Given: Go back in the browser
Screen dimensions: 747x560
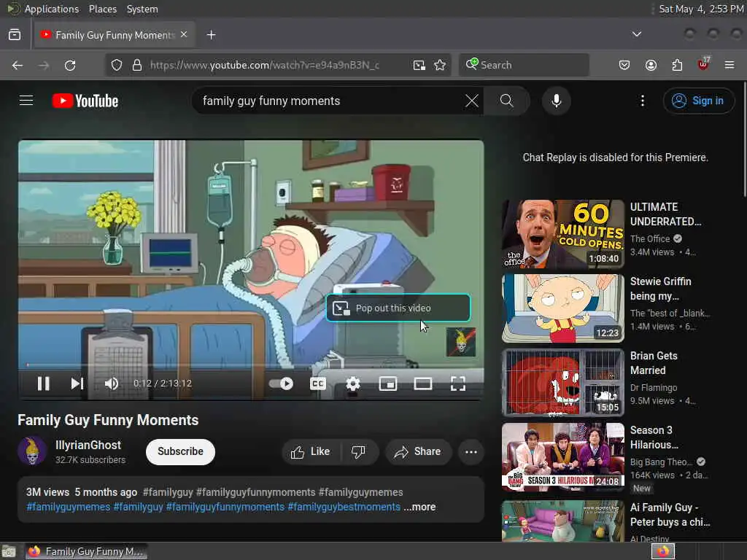Looking at the screenshot, I should (18, 65).
